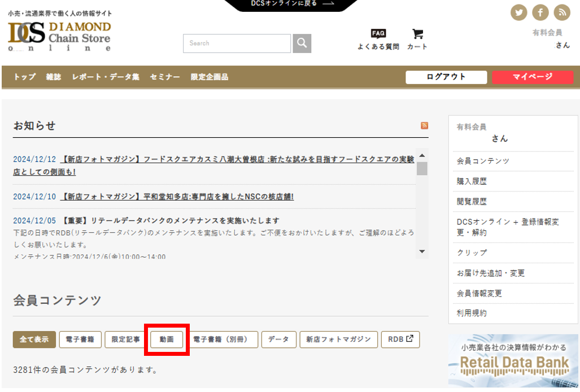Click into the Search input field

coord(237,43)
